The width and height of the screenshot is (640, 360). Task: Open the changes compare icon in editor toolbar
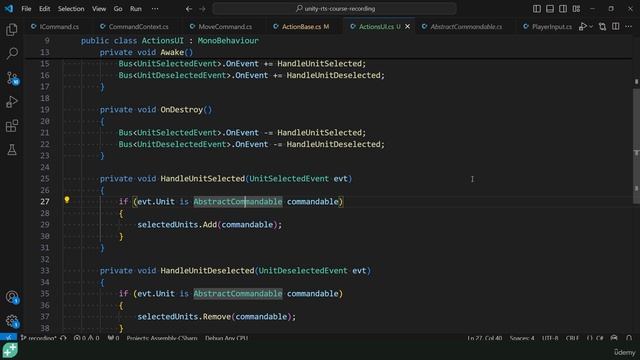602,27
